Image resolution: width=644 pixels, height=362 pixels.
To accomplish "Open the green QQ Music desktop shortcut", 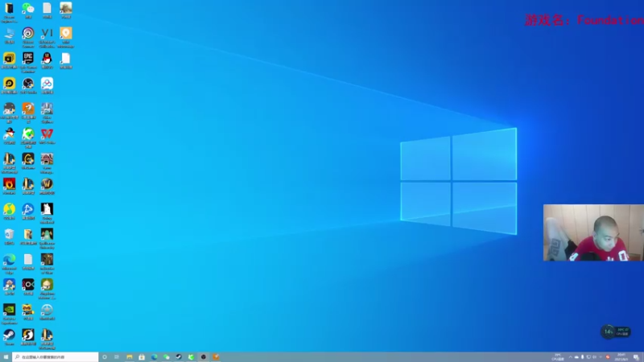I will tap(9, 211).
